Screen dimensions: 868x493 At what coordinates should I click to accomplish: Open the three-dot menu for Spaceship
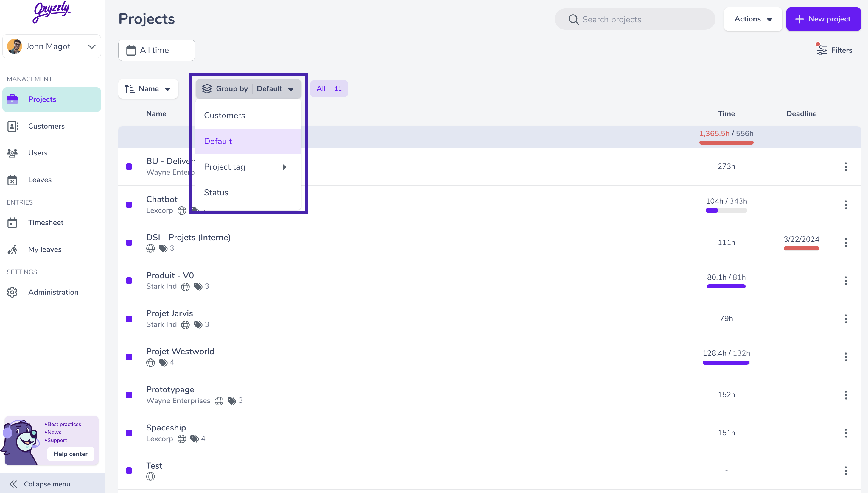click(846, 433)
